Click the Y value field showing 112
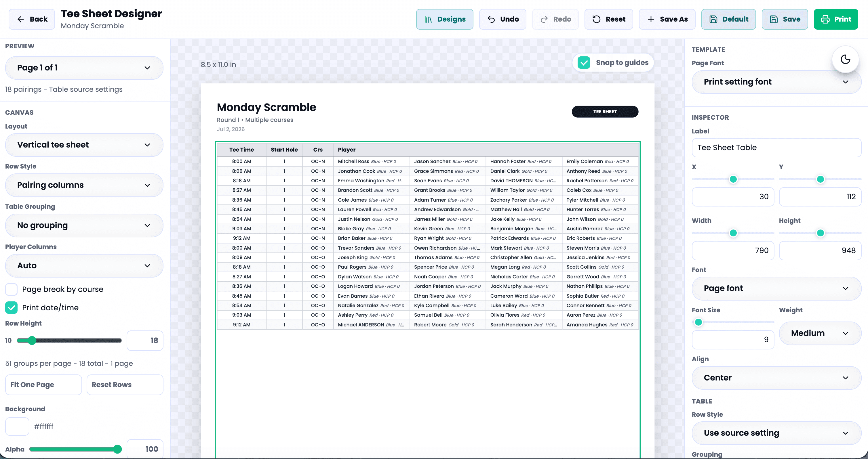Screen dimensions: 868x459 tap(820, 197)
